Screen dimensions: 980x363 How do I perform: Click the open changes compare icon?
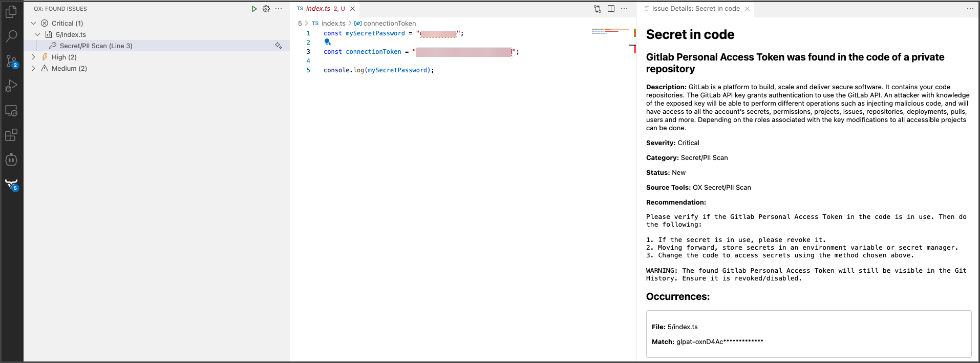[x=598, y=9]
